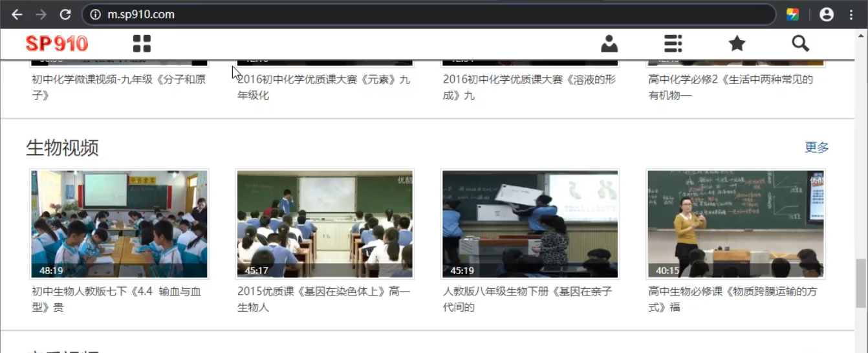The height and width of the screenshot is (353, 868).
Task: Click the address bar showing m.sp910.com
Action: point(427,14)
